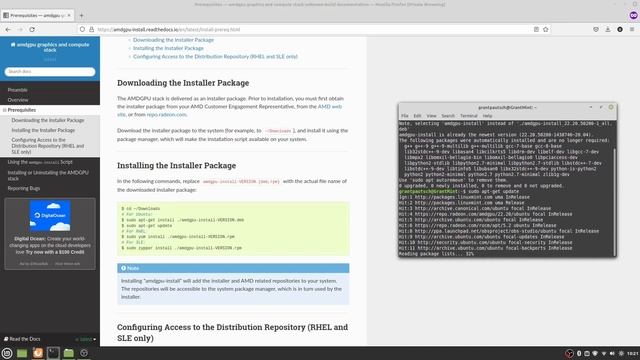Go back using the browser back arrow
Screen dimensions: 640x360
tap(8, 29)
